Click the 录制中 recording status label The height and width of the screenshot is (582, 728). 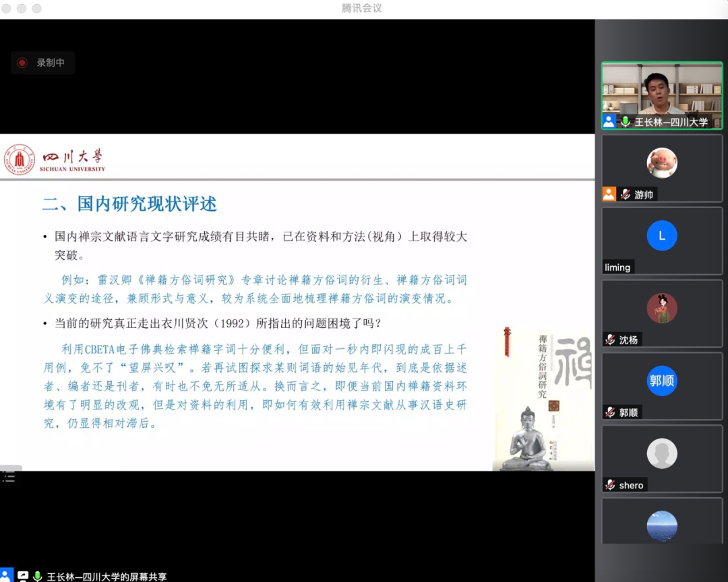point(51,63)
